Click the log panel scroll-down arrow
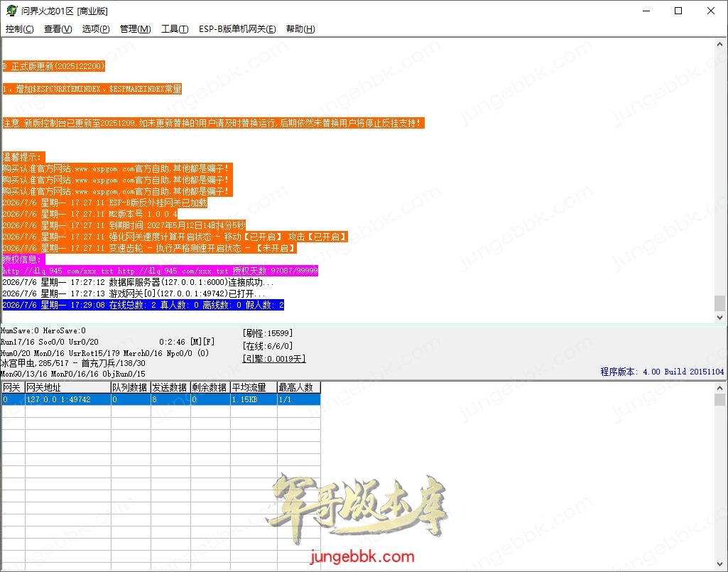Screen dimensions: 728x572 pos(719,318)
